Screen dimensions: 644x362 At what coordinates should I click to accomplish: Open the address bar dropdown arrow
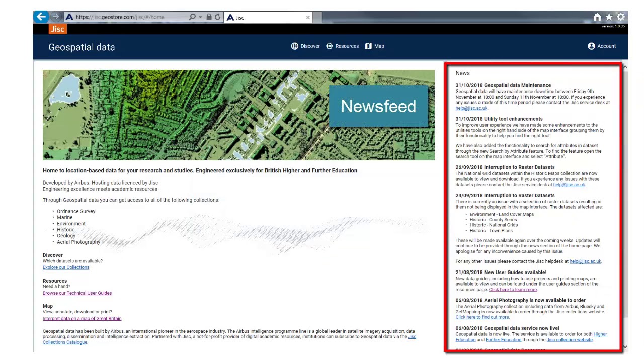[x=200, y=17]
